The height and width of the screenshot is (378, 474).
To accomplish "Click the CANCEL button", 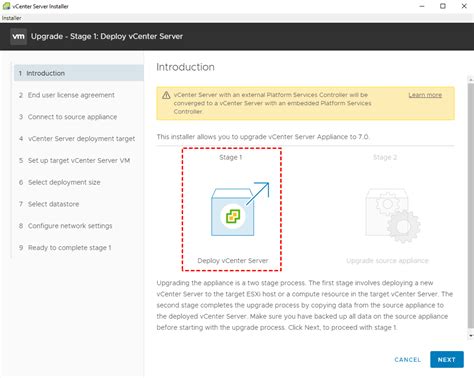I will (407, 360).
